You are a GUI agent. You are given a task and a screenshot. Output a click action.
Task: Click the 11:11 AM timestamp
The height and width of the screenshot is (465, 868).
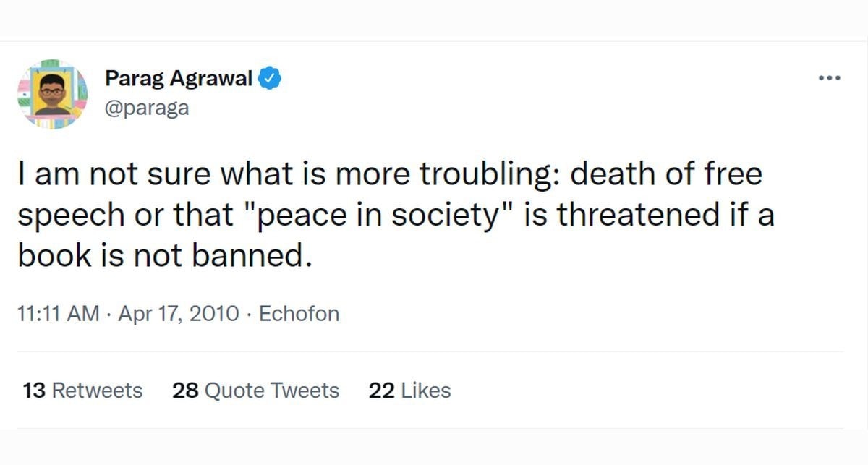pos(57,314)
